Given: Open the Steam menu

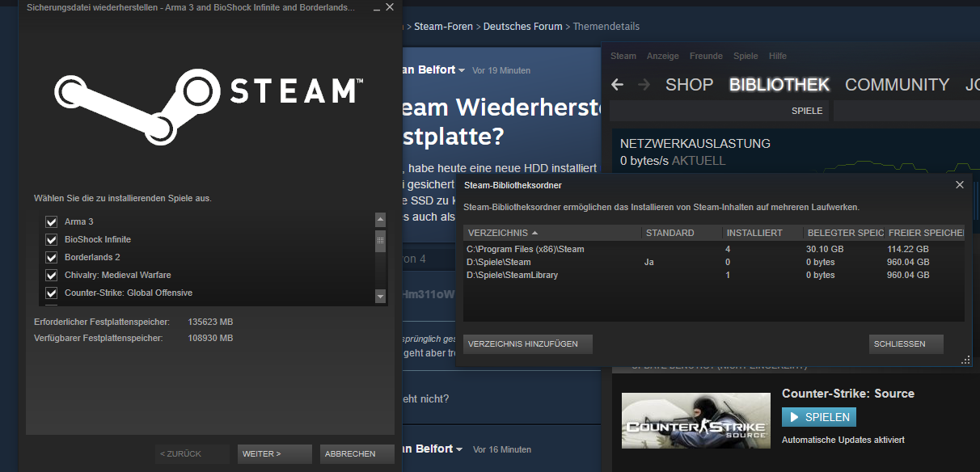Looking at the screenshot, I should click(x=623, y=56).
